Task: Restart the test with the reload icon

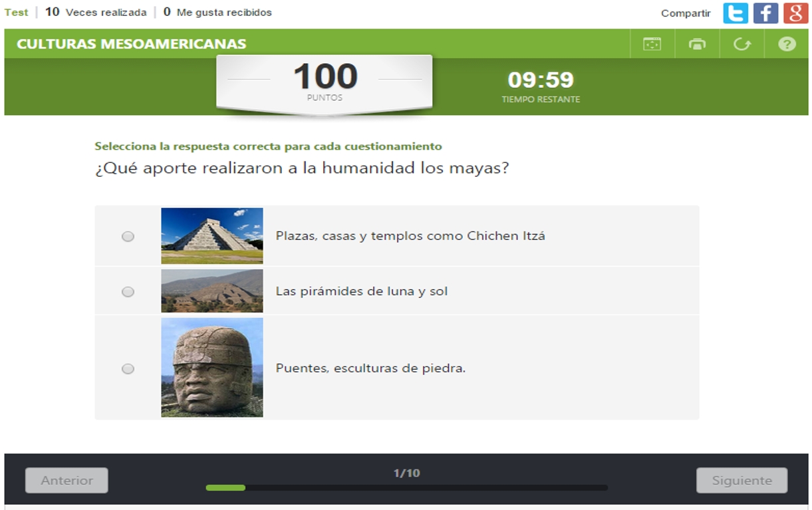Action: [x=742, y=45]
